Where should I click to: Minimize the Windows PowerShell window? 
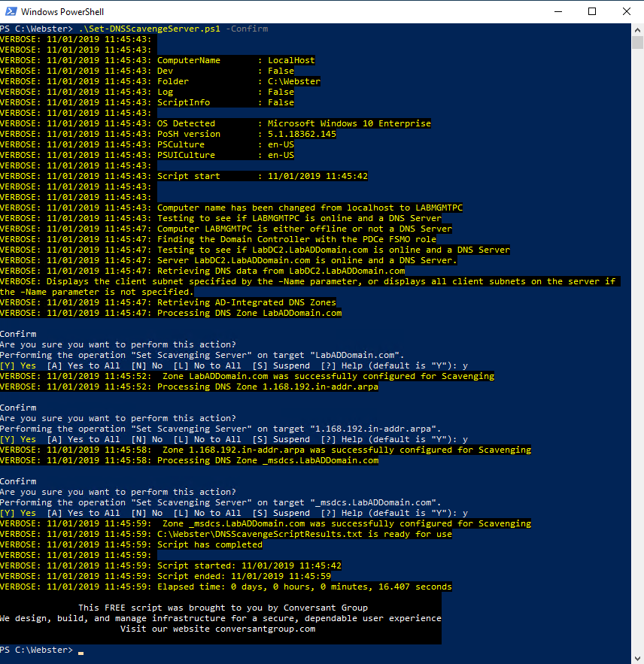[x=557, y=11]
